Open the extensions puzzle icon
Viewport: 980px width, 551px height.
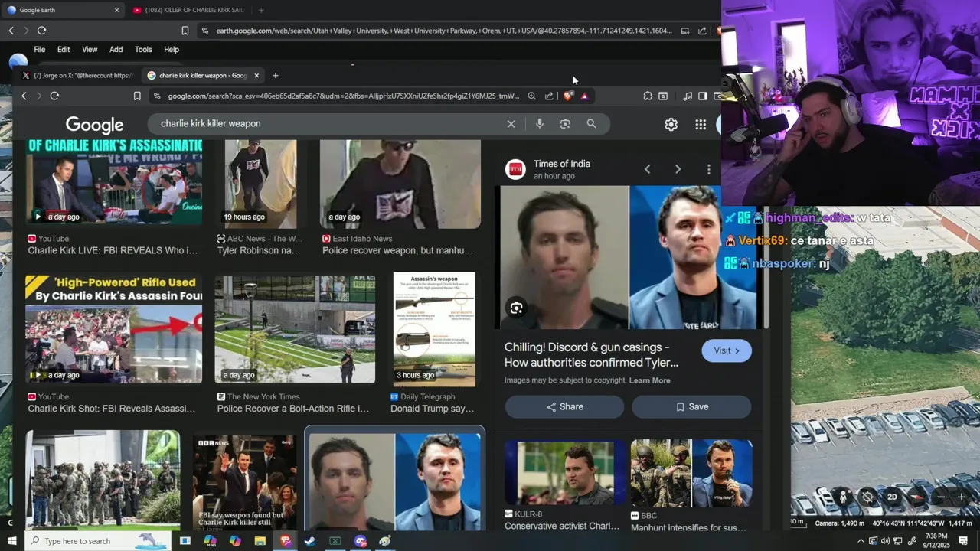pos(648,96)
